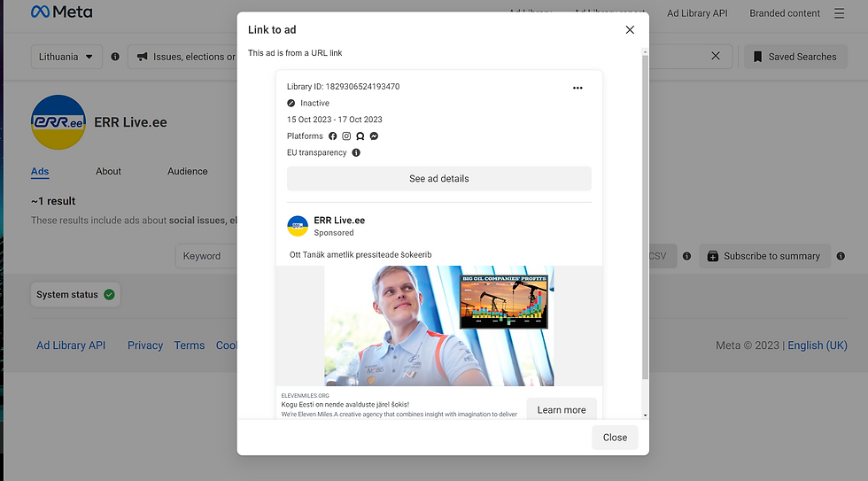Click the Inactive status icon
The image size is (868, 481).
[291, 103]
